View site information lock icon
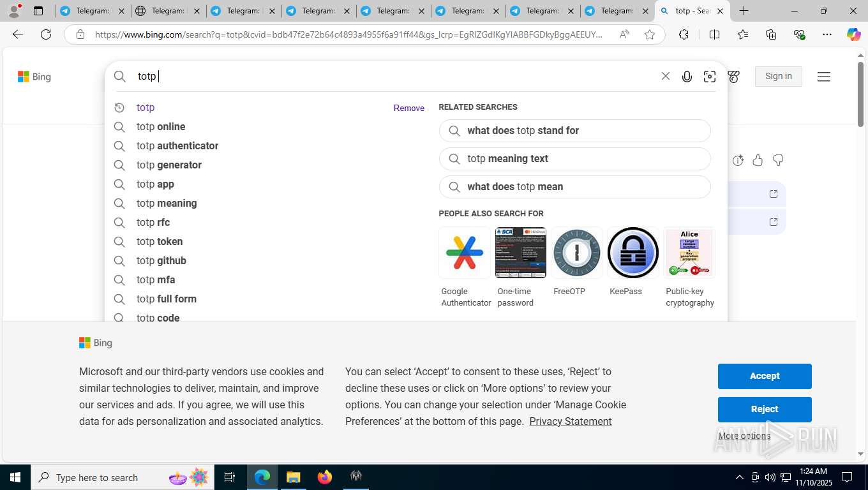Screen dimensions: 868x490 (x=80, y=34)
